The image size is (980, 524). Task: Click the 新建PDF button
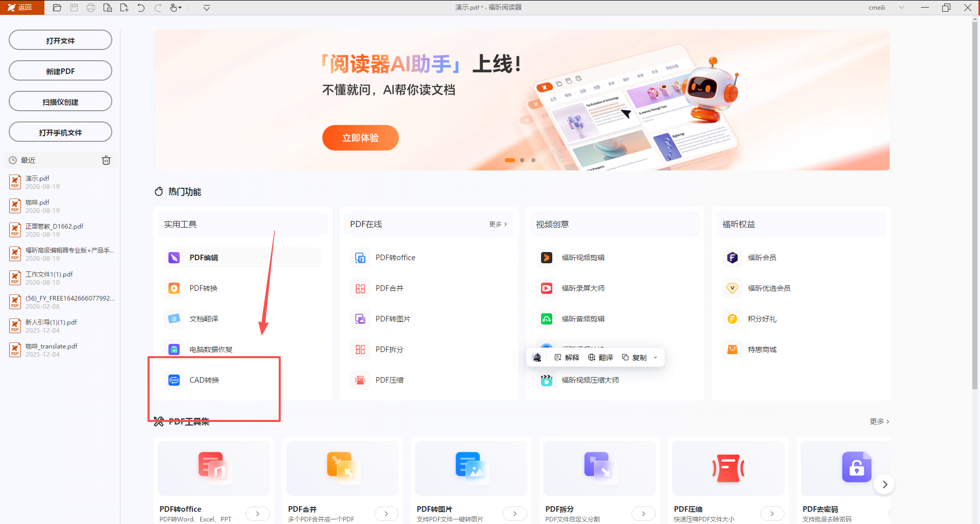tap(60, 71)
